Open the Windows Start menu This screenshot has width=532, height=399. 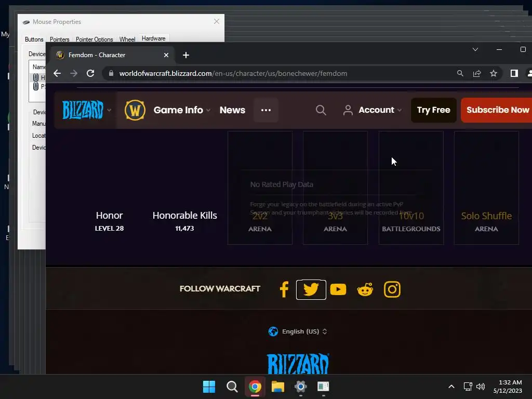pyautogui.click(x=209, y=387)
